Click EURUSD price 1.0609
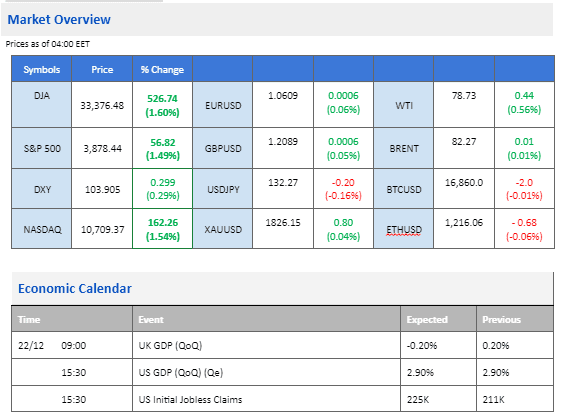This screenshot has height=415, width=584. [x=283, y=96]
